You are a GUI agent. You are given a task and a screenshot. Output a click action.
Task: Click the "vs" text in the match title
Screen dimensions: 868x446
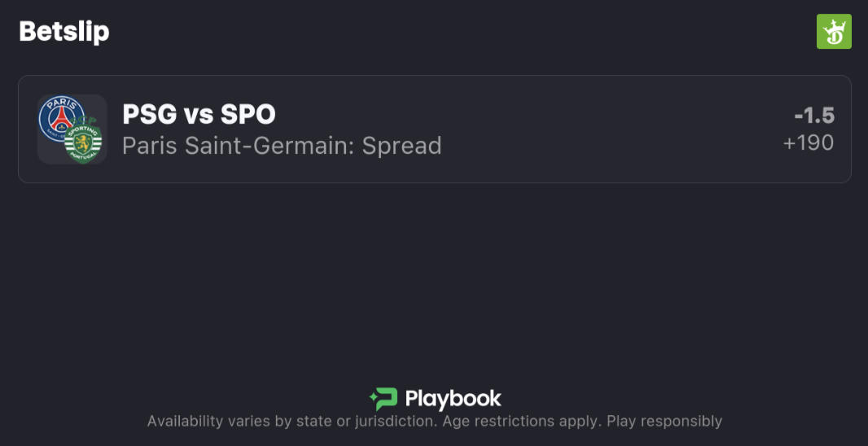[199, 115]
